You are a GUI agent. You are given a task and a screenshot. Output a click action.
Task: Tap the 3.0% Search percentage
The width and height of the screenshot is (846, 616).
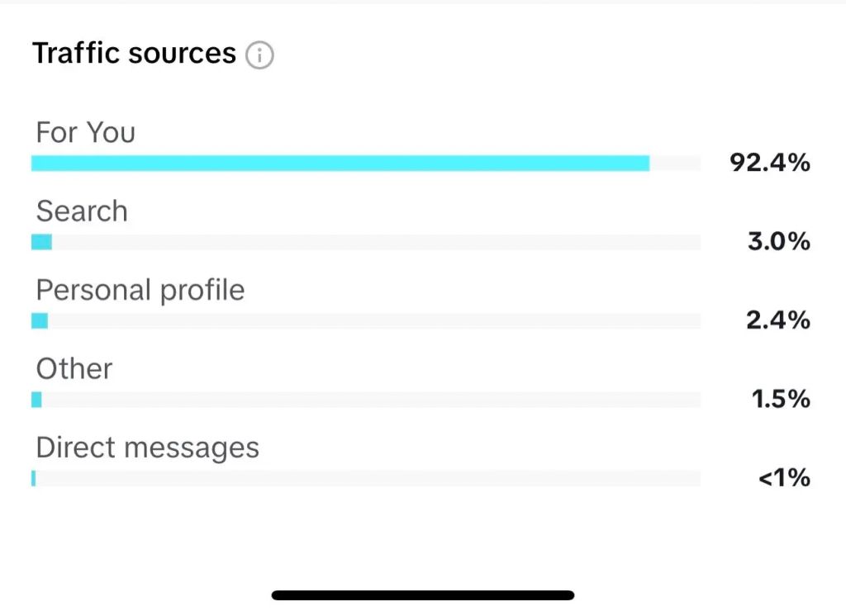(x=777, y=242)
